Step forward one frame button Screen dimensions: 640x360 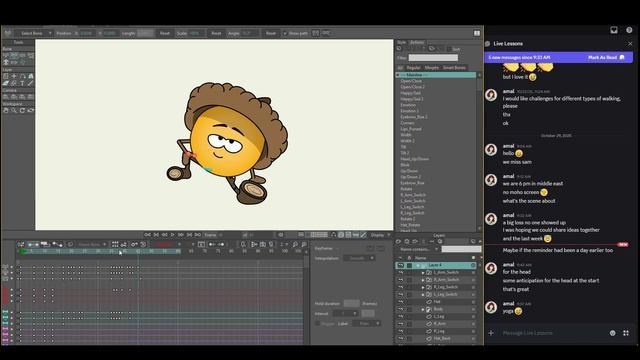coord(181,235)
